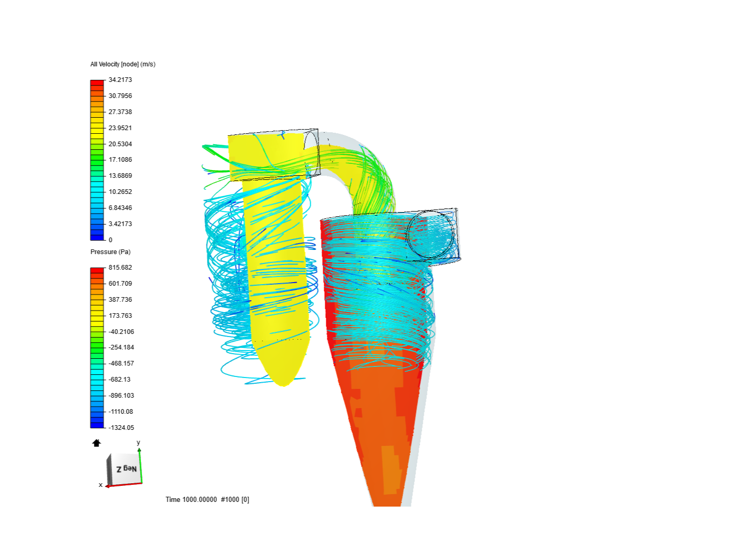
Task: Click the -1324.05 pressure minimum label
Action: coord(122,427)
